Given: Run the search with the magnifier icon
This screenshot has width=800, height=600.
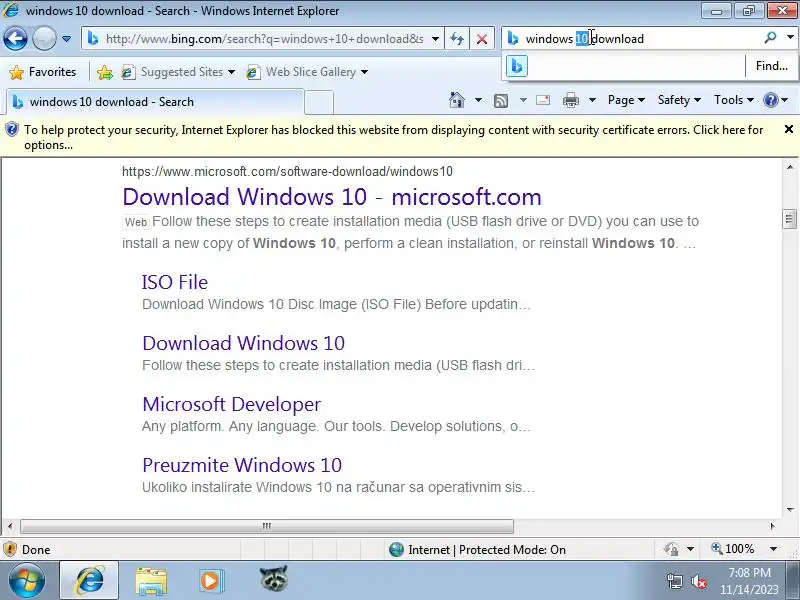Looking at the screenshot, I should [x=770, y=37].
